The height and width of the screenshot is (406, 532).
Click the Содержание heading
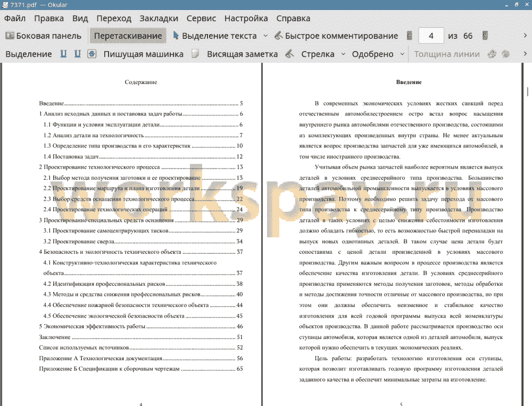click(x=141, y=82)
